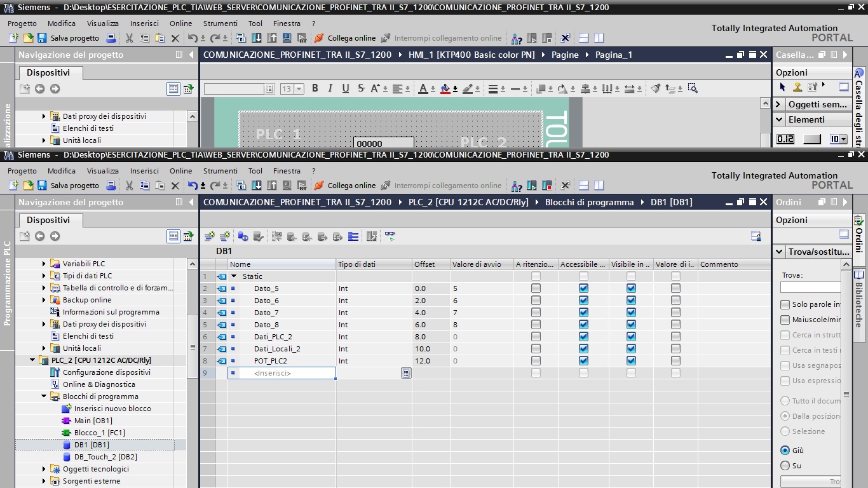This screenshot has height=488, width=868.
Task: Click insert row icon in DB1 editor toolbar
Action: click(x=209, y=236)
